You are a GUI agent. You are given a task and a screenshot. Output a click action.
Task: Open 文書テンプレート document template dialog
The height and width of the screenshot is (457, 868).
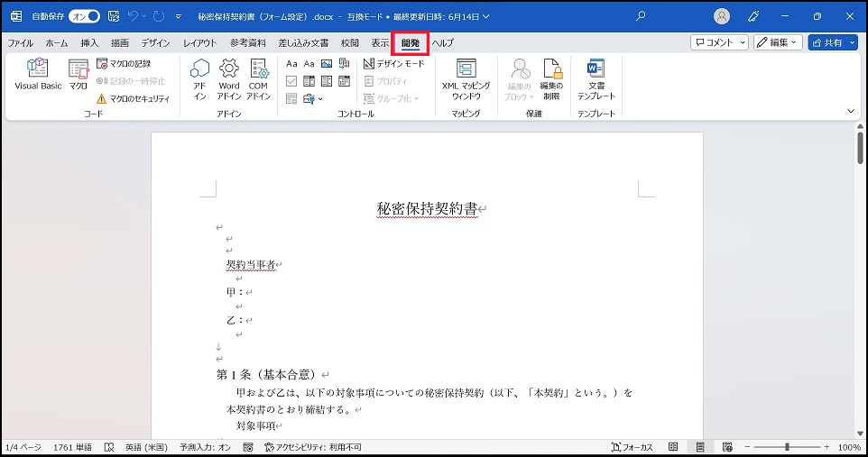[596, 79]
